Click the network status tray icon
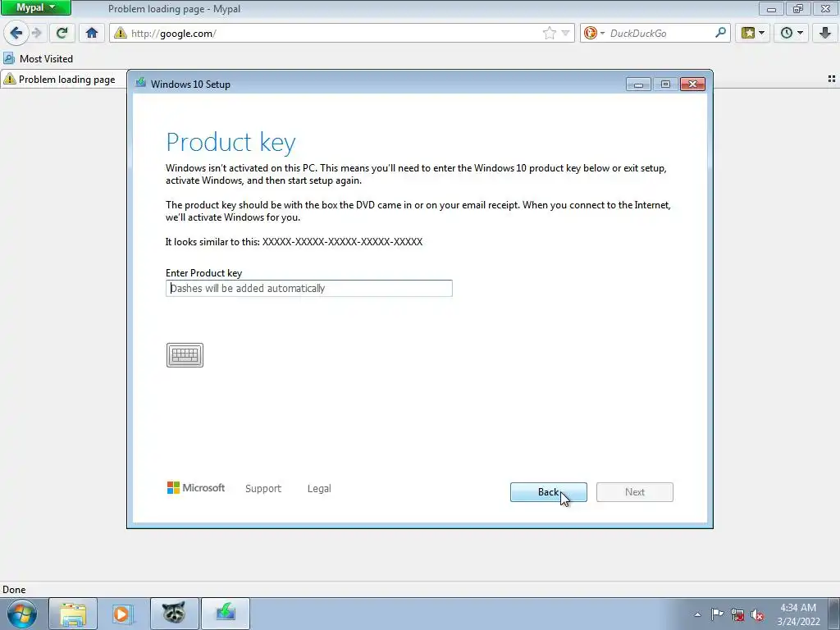Viewport: 840px width, 630px height. coord(737,614)
